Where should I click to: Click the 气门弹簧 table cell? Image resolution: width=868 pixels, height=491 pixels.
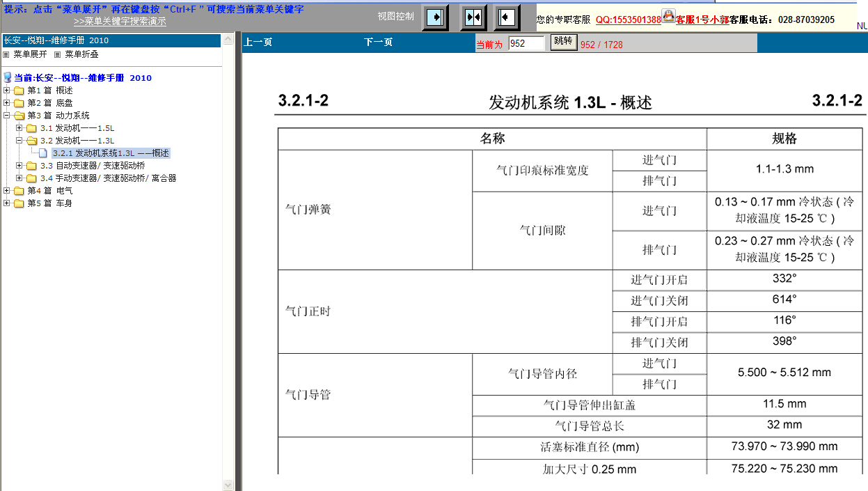click(x=375, y=210)
